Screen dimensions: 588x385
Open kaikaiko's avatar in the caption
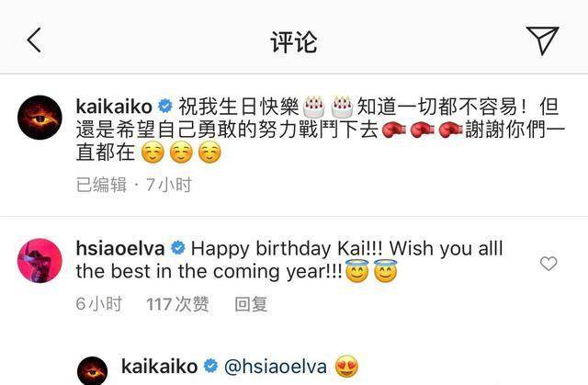pyautogui.click(x=40, y=118)
